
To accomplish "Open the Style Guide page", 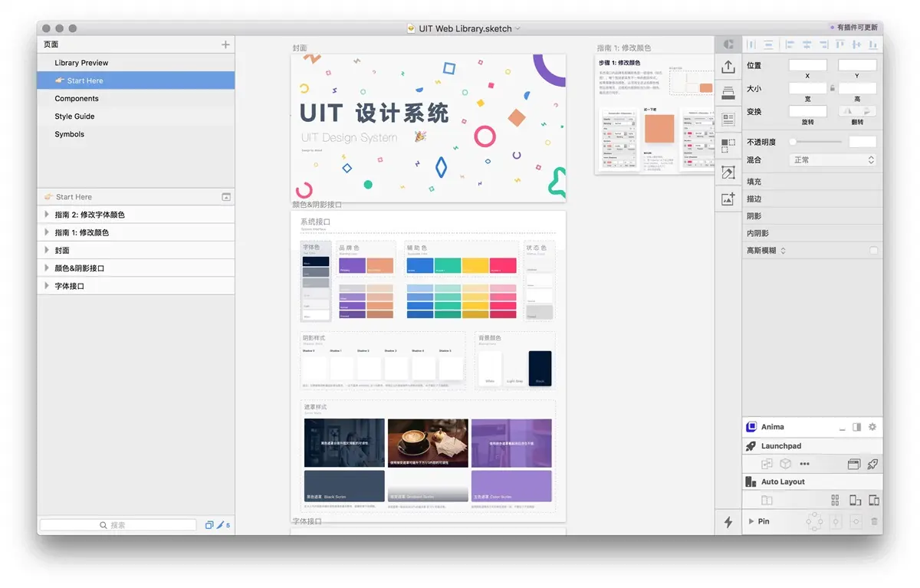I will (x=136, y=117).
